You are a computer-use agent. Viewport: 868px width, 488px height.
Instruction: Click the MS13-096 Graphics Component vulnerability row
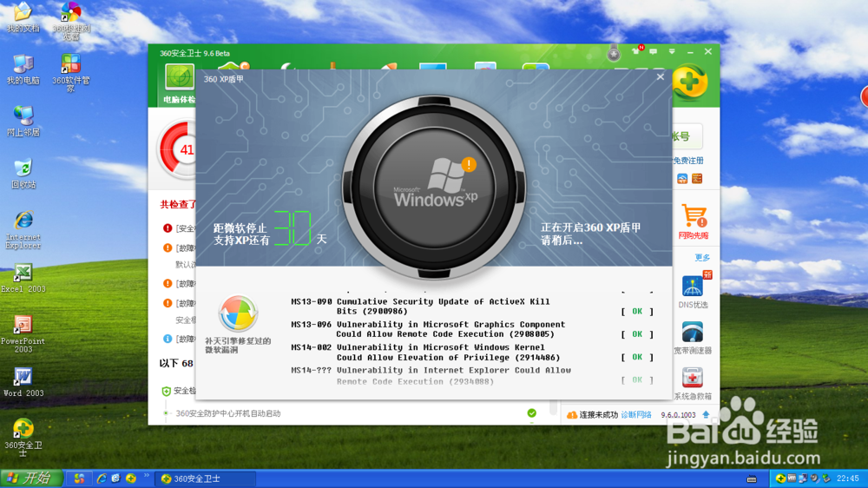(x=471, y=329)
